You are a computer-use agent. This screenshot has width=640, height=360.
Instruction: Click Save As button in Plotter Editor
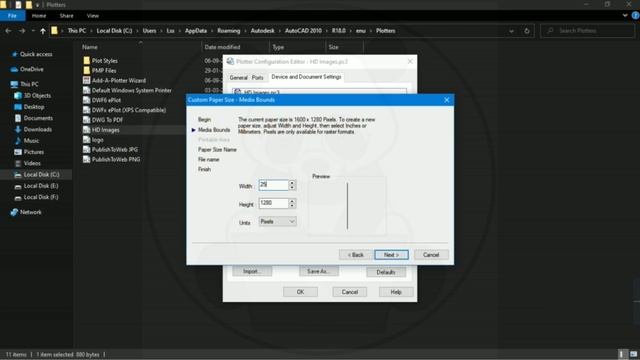click(x=319, y=271)
